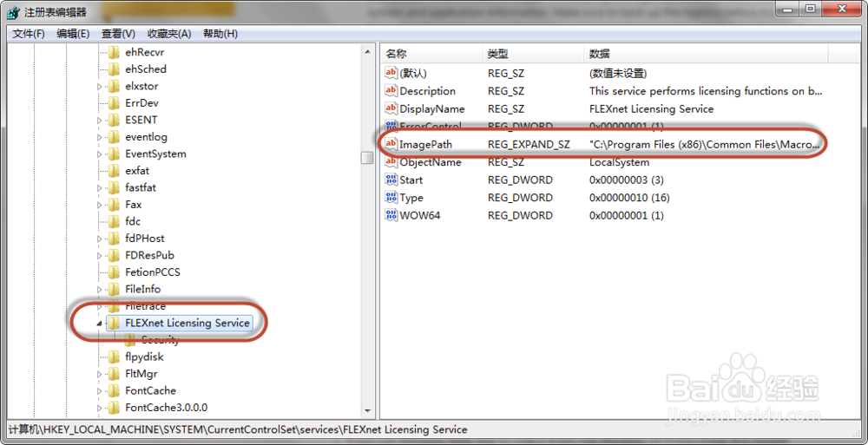Open the 文件(F) menu
This screenshot has height=445, width=868.
pyautogui.click(x=29, y=34)
